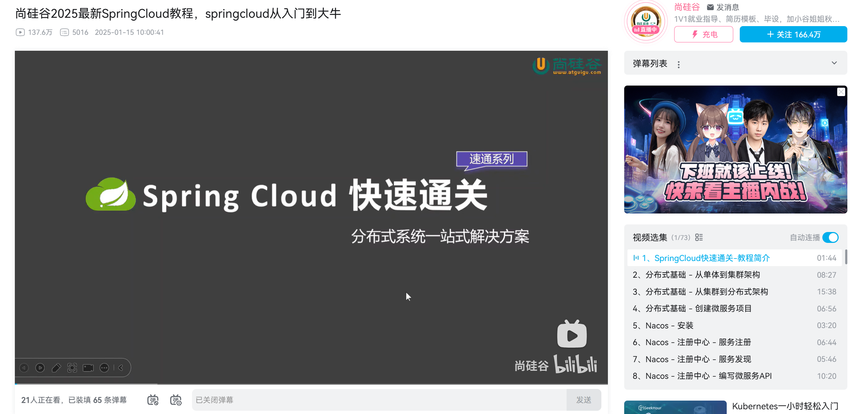Click the video progress bar

(x=311, y=384)
